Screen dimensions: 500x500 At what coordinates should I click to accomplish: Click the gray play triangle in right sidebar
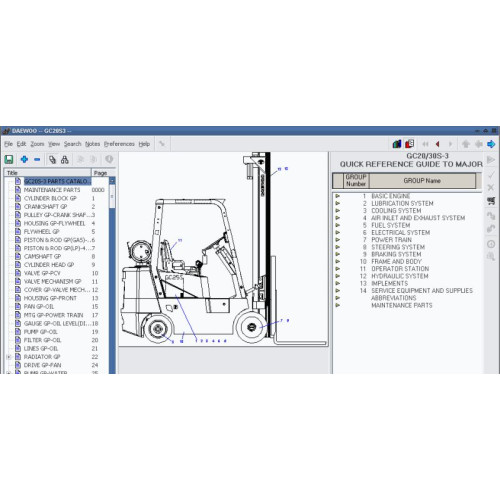(491, 160)
